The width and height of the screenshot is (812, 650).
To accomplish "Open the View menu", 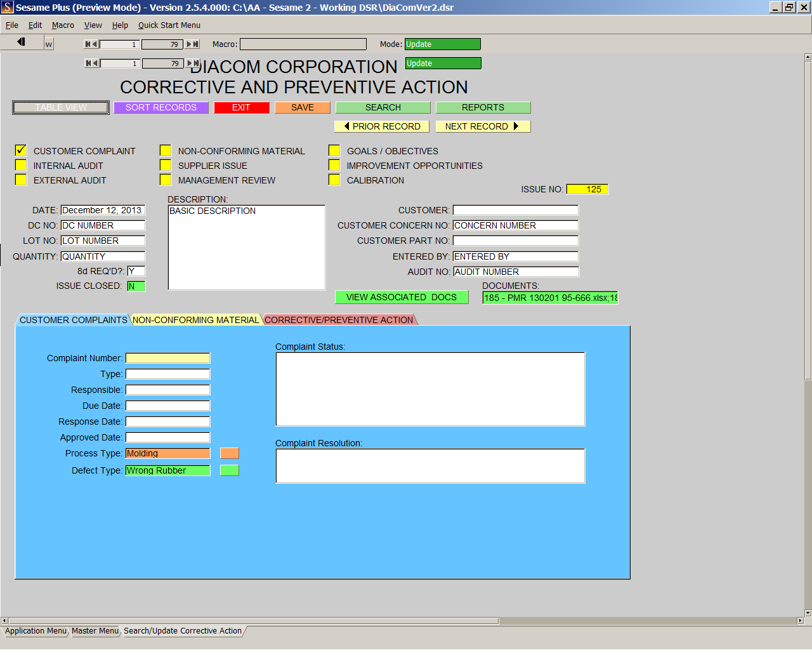I will 93,25.
